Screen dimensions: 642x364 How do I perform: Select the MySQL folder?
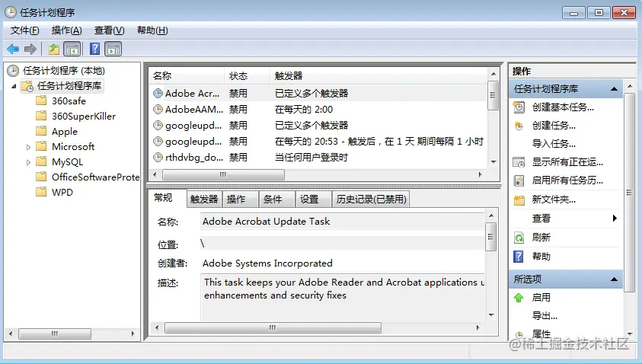tap(67, 161)
